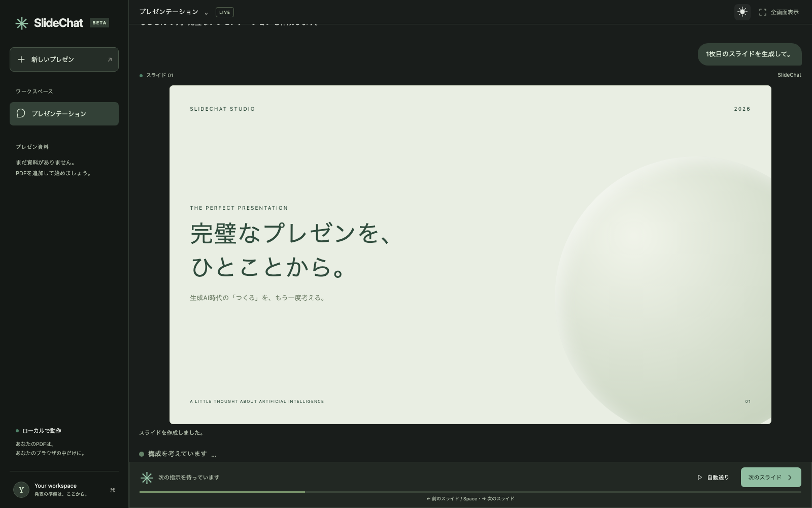Click the プレゼン資料 section heading

coord(32,147)
